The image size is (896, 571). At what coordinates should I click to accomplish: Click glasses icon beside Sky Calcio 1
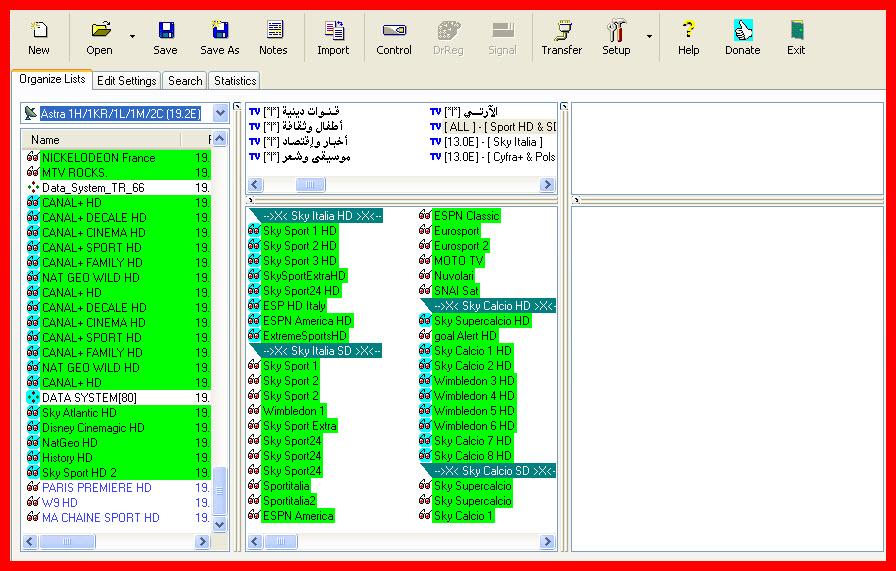tap(425, 515)
